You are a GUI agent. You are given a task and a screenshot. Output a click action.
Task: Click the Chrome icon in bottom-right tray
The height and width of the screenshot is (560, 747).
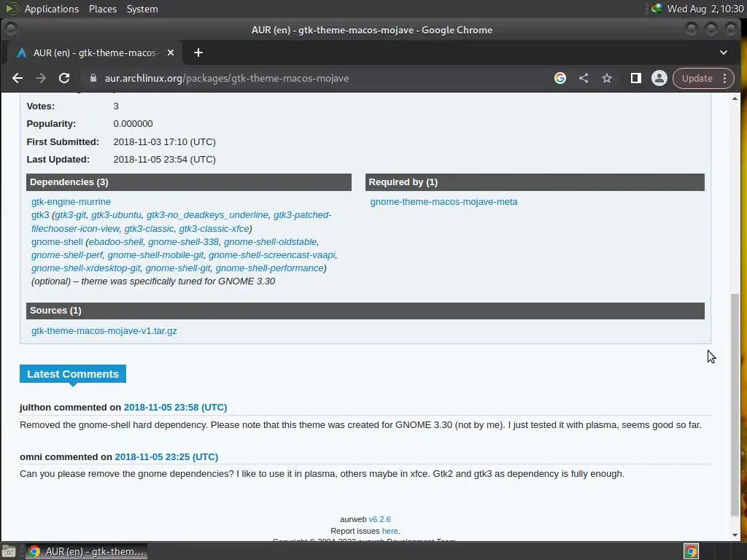point(691,551)
